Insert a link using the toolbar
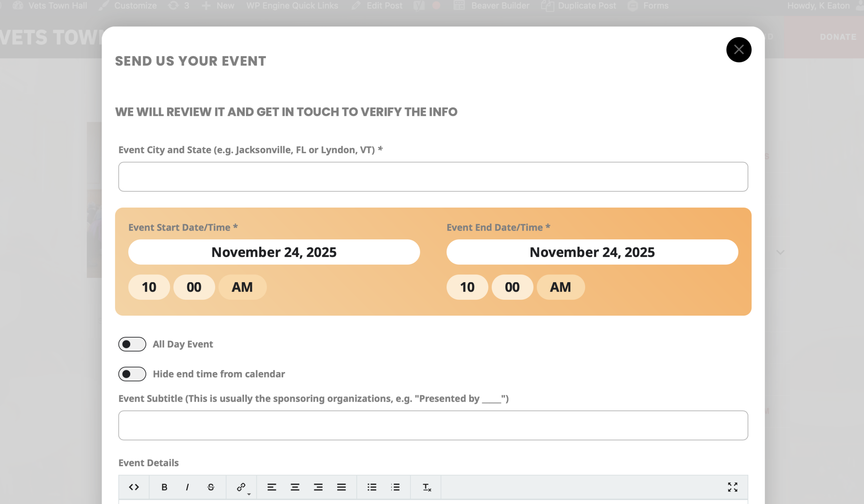Screen dimensions: 864x504 click(241, 487)
